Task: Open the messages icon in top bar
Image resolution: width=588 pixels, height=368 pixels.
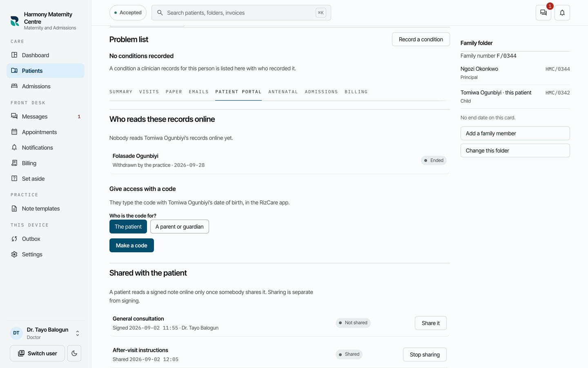Action: [543, 13]
